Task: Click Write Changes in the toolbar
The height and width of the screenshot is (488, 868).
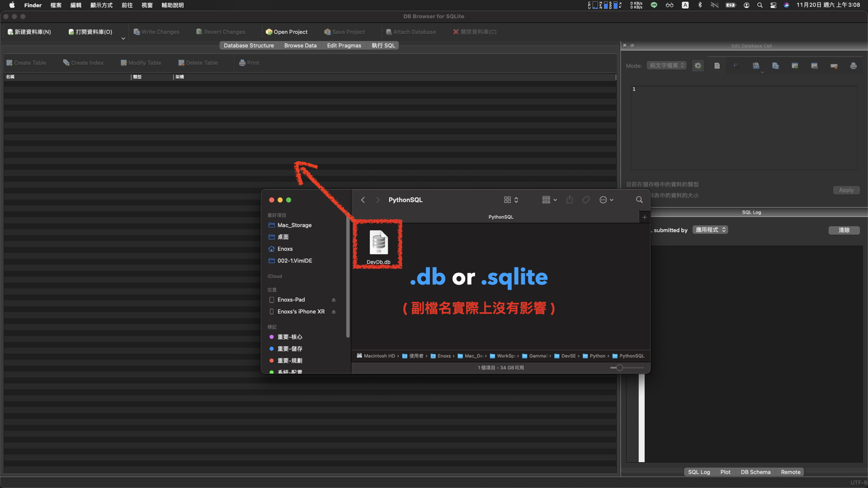Action: tap(156, 32)
